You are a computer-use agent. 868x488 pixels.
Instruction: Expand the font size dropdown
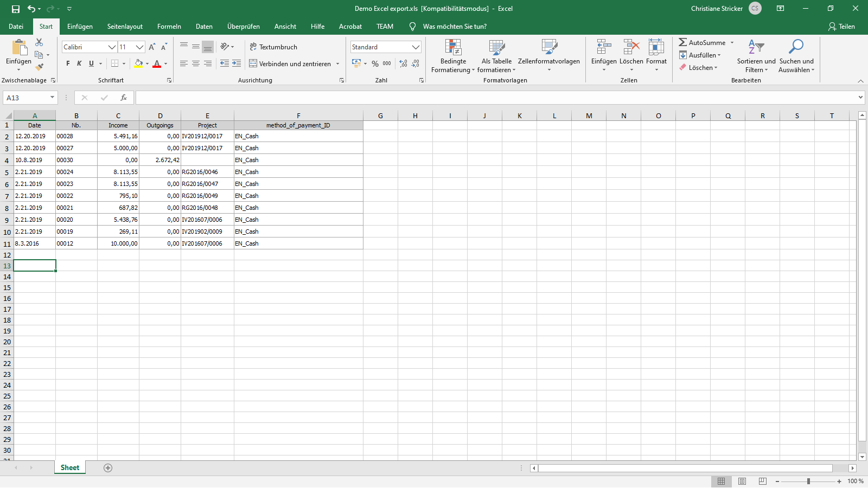(139, 47)
